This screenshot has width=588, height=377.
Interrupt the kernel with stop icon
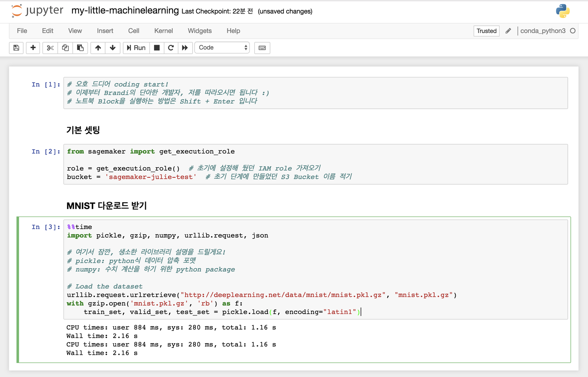pyautogui.click(x=157, y=48)
